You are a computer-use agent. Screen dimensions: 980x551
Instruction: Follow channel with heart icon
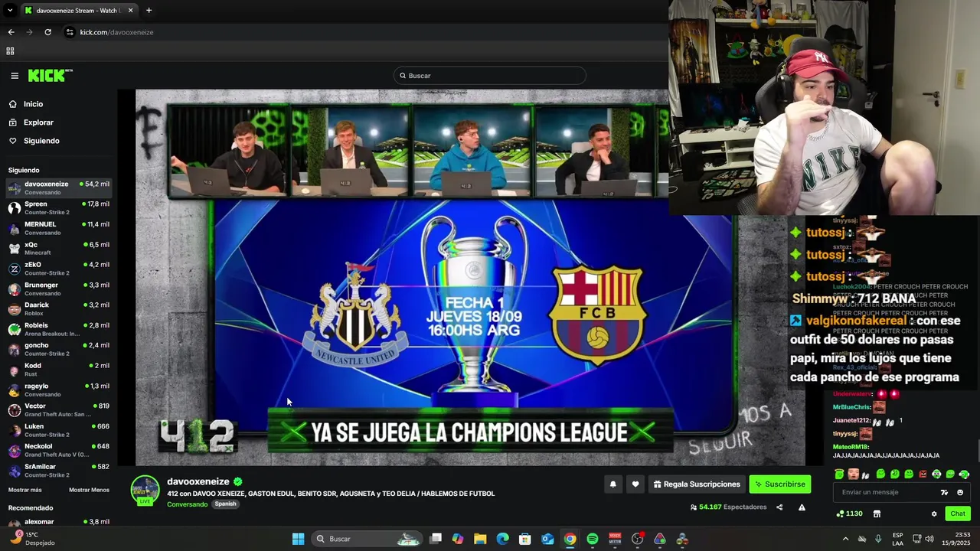pos(635,484)
